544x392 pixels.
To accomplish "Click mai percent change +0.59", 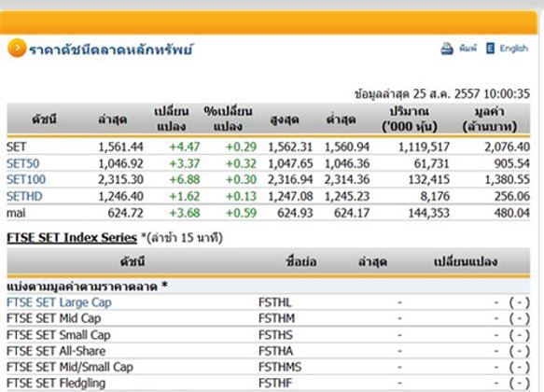I will [x=241, y=213].
